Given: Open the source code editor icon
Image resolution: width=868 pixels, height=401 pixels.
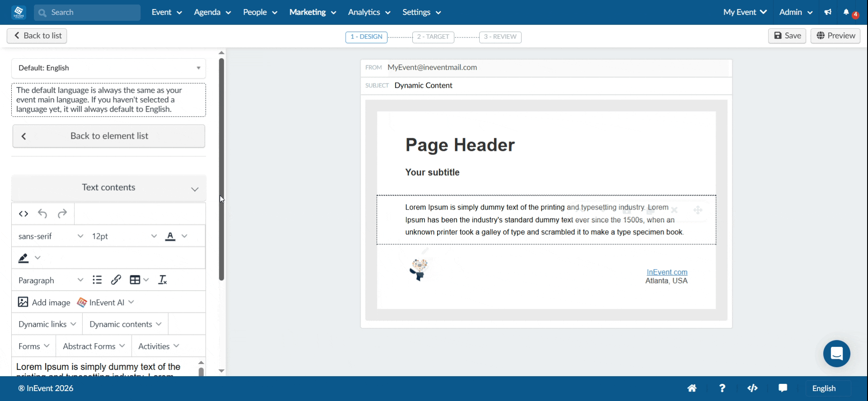Looking at the screenshot, I should point(24,214).
